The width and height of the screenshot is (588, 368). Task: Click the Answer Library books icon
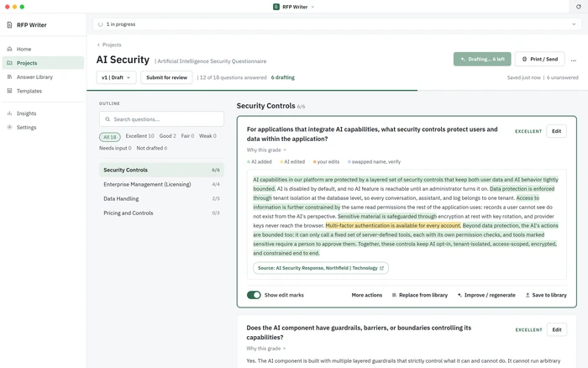point(10,77)
